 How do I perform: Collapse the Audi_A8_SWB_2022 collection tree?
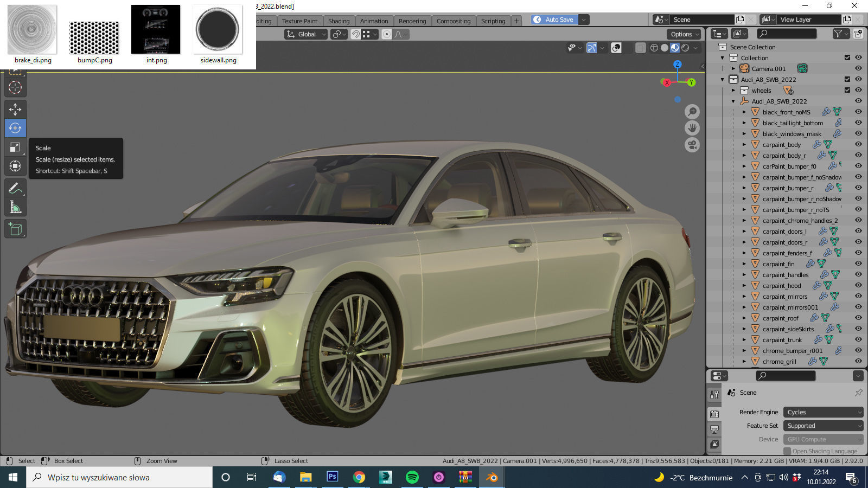click(723, 79)
